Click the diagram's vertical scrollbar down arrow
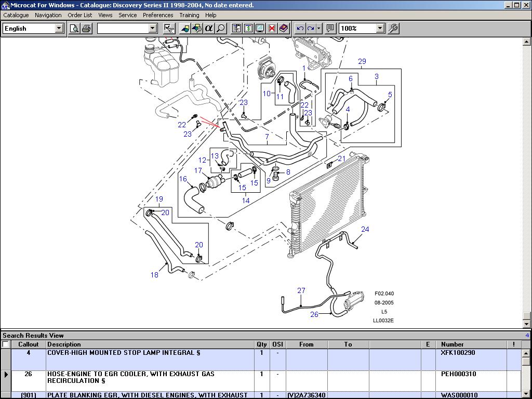The height and width of the screenshot is (399, 532). pyautogui.click(x=526, y=324)
